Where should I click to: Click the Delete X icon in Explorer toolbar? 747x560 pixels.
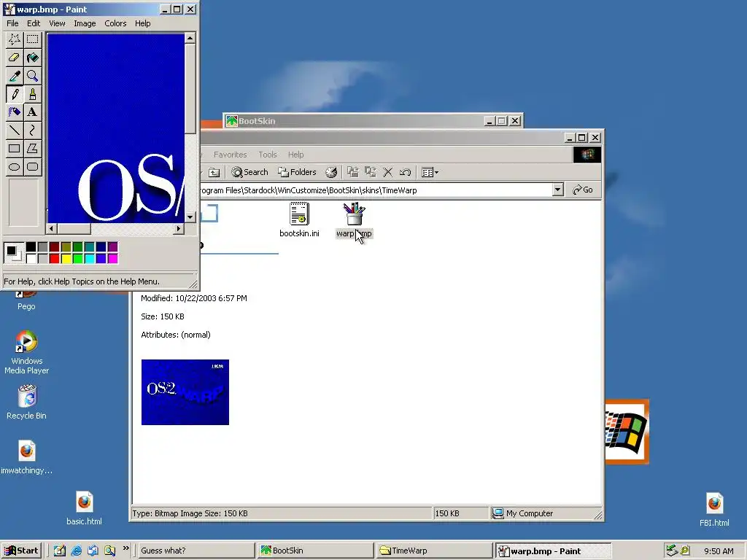388,172
